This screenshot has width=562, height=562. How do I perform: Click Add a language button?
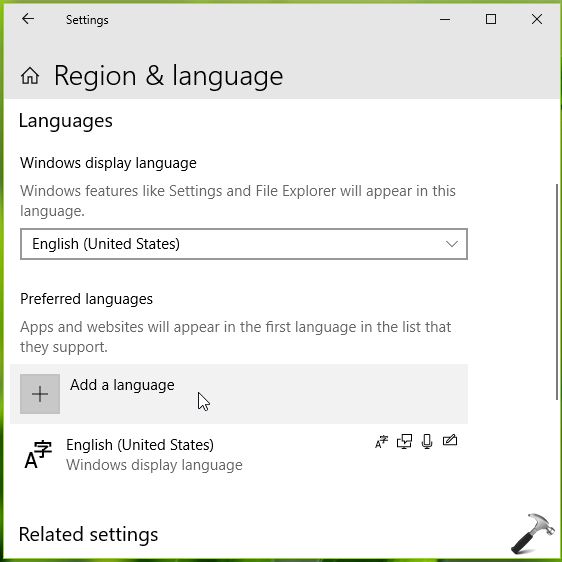coord(239,394)
